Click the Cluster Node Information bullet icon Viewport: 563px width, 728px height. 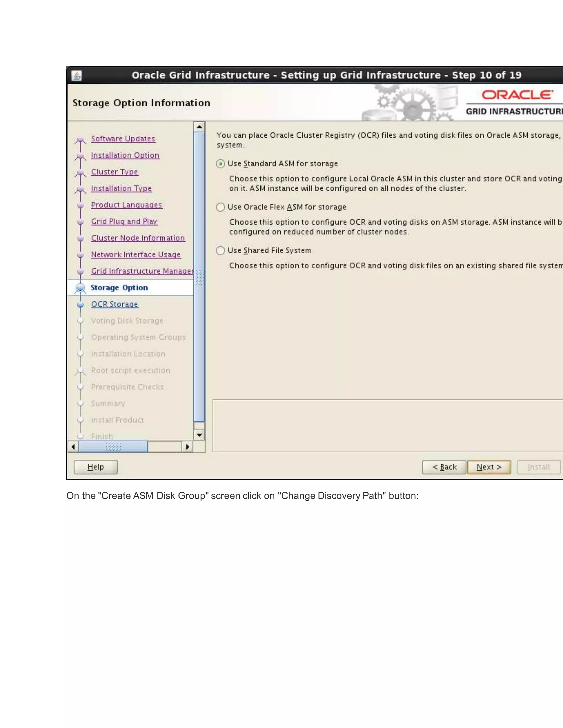(80, 238)
